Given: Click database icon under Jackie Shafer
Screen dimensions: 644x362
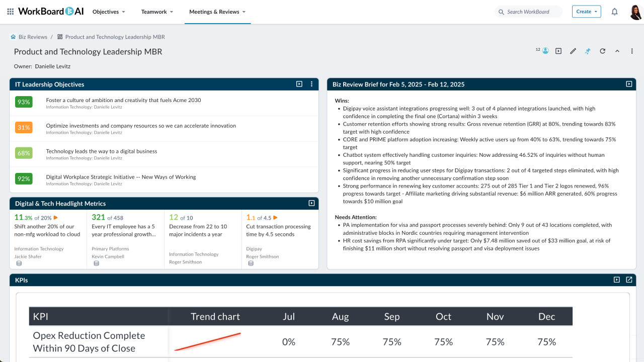Looking at the screenshot, I should 19,263.
